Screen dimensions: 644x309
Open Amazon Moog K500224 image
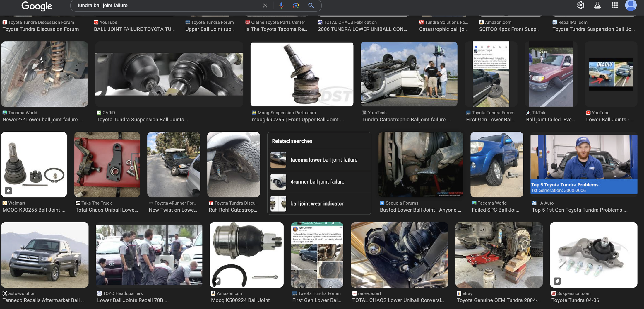tap(246, 255)
